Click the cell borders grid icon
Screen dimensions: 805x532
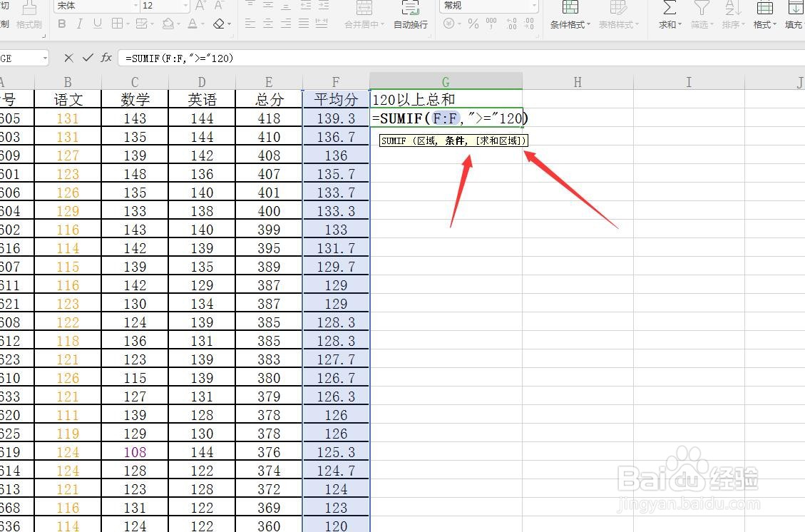point(117,24)
